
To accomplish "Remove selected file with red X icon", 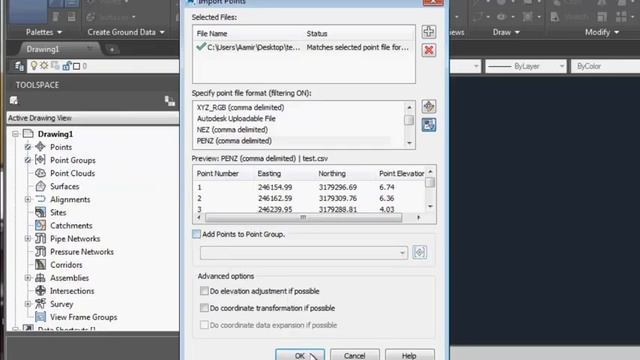I will [x=429, y=50].
